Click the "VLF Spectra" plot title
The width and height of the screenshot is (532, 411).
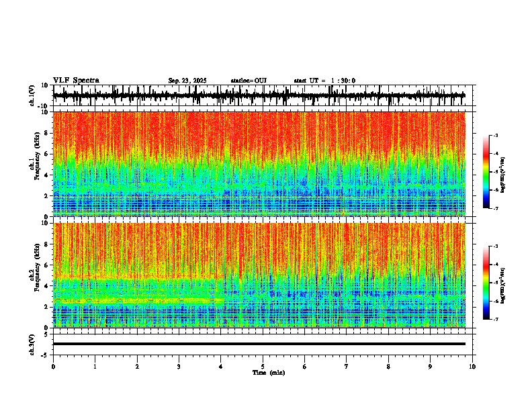[x=76, y=81]
